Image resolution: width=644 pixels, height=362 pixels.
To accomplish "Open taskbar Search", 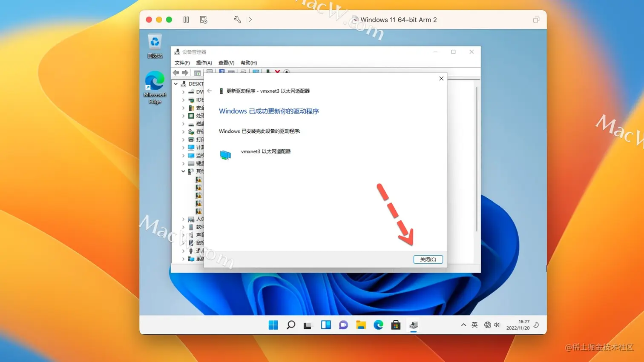I will pos(291,325).
